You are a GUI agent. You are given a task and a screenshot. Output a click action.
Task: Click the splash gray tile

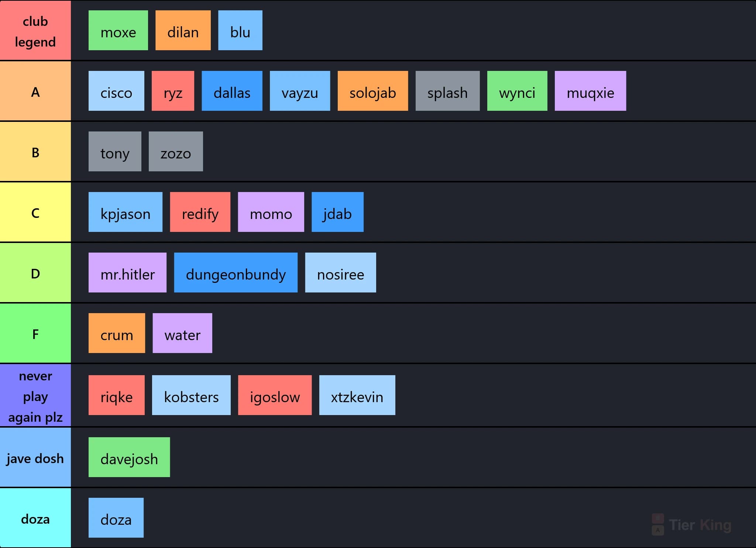tap(447, 91)
